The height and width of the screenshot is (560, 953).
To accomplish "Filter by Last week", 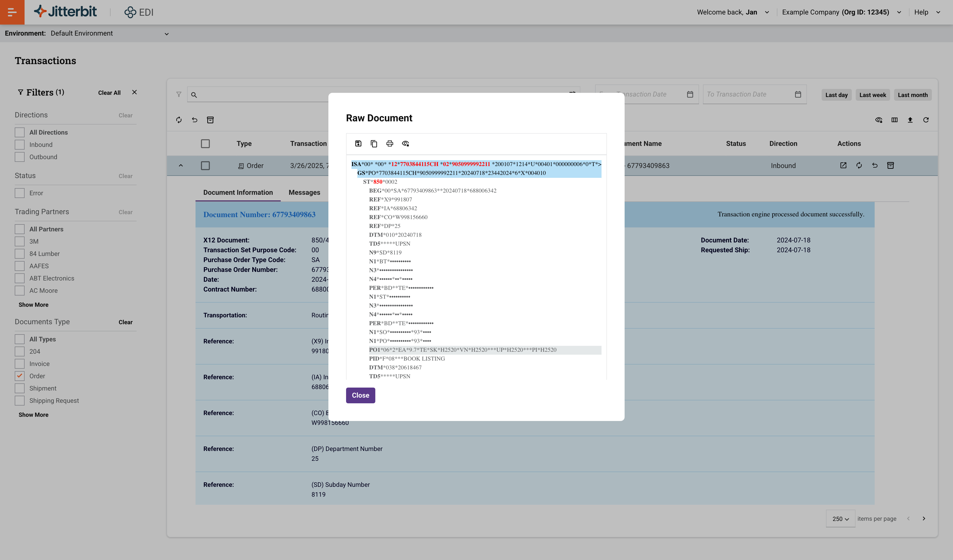I will pyautogui.click(x=872, y=95).
